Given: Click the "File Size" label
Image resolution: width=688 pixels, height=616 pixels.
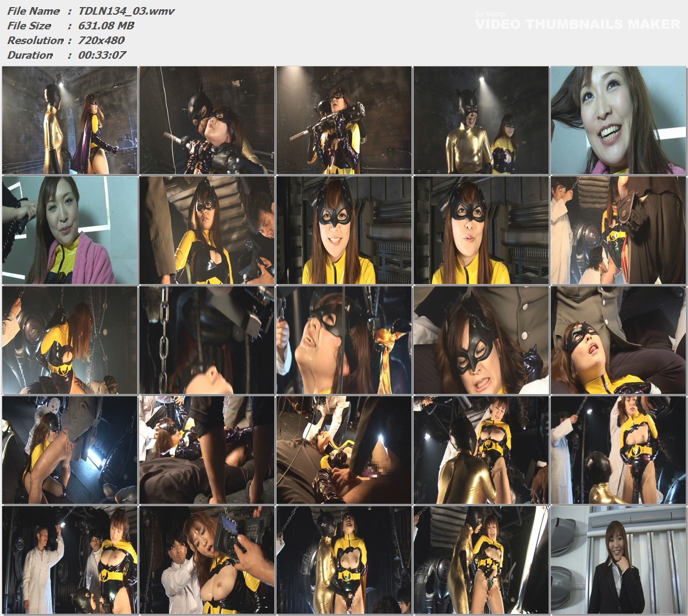Looking at the screenshot, I should point(29,26).
